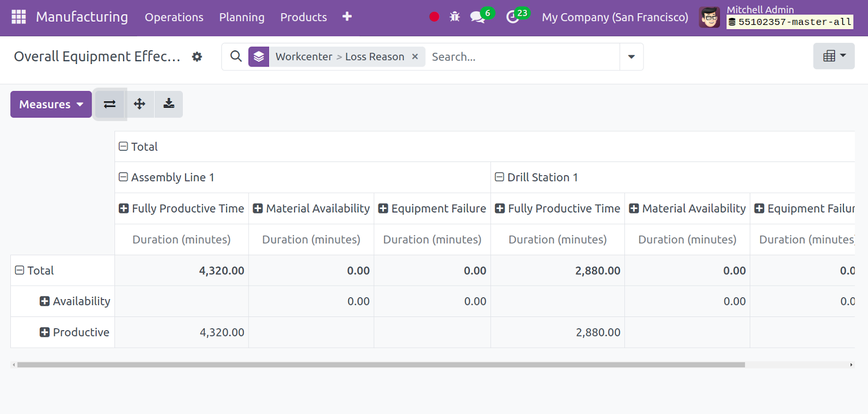Expand the Availability row

[x=44, y=301]
